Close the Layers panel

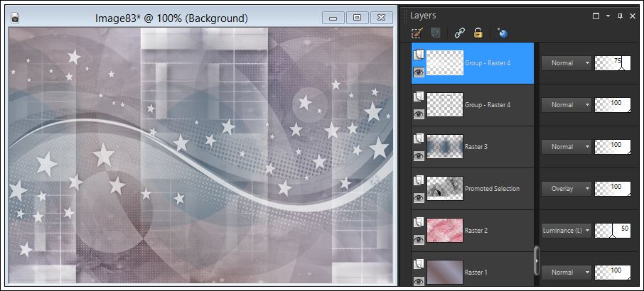tap(633, 16)
